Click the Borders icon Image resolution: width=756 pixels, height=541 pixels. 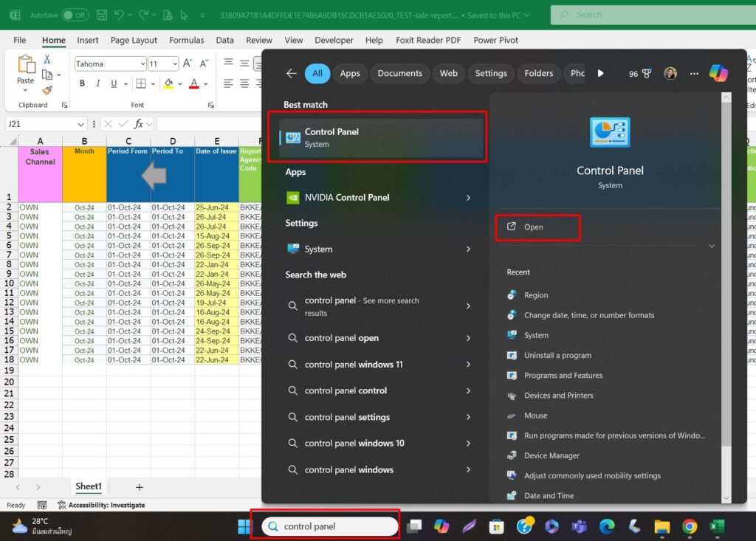point(141,83)
